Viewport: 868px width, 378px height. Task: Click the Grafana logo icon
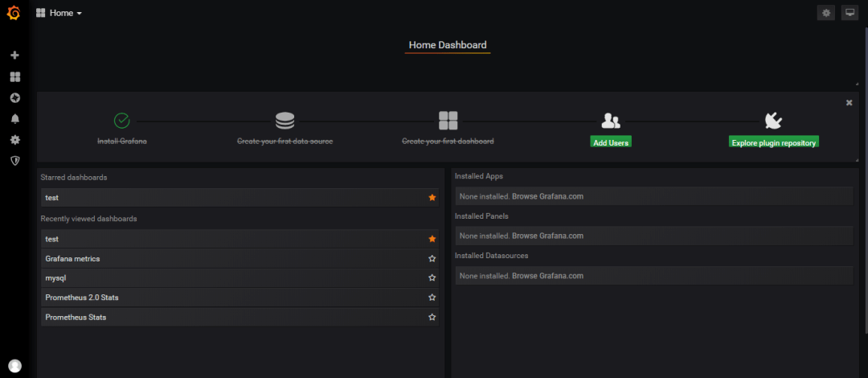pyautogui.click(x=14, y=13)
